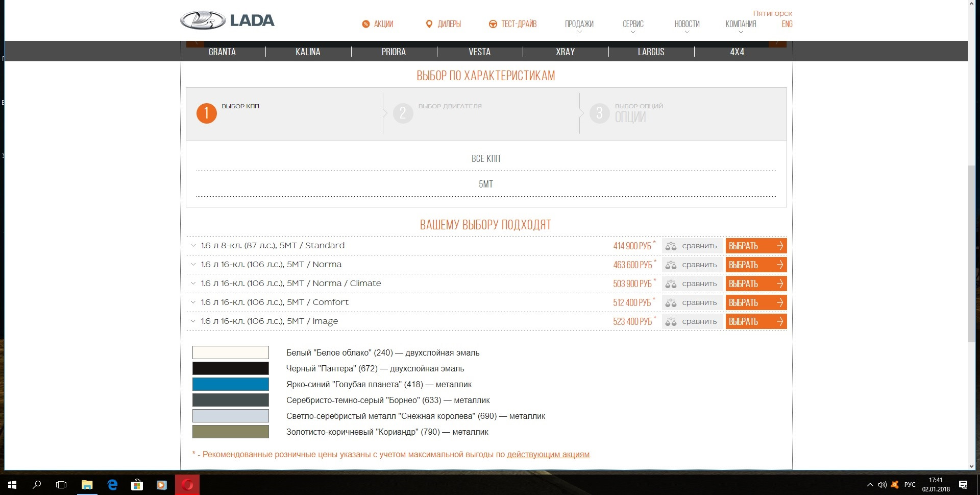The height and width of the screenshot is (495, 980).
Task: Show hidden system tray icons
Action: pyautogui.click(x=870, y=485)
